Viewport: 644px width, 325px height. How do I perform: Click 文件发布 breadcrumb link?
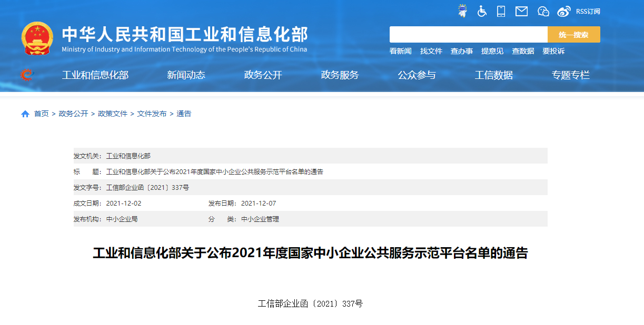click(x=152, y=114)
